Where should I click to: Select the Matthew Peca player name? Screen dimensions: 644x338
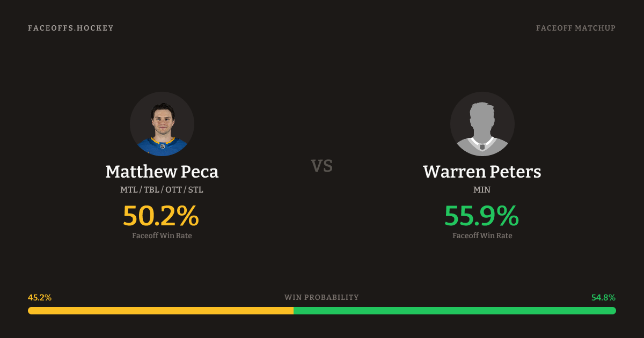(162, 172)
